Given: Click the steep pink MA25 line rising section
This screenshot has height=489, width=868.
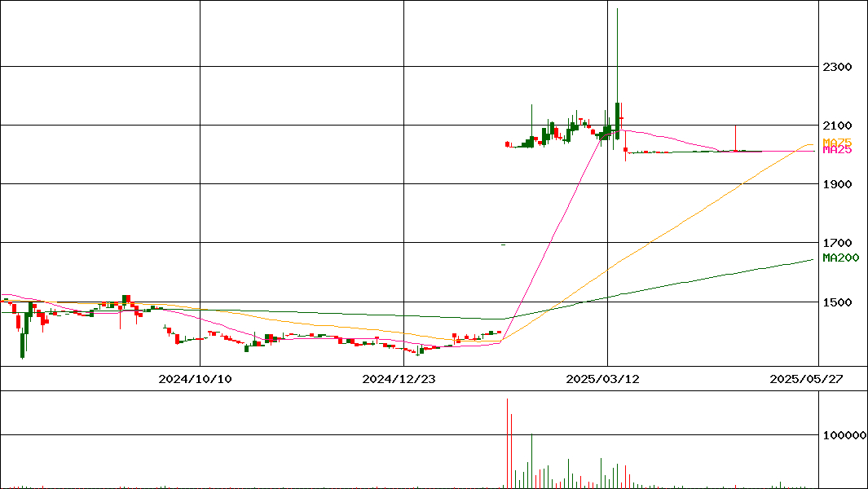Looking at the screenshot, I should click(554, 244).
